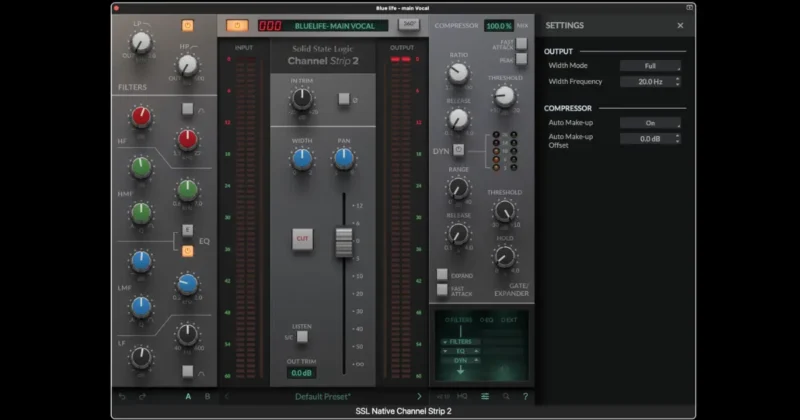800x420 pixels.
Task: Click the green HMF frequency knob
Action: coord(187,190)
